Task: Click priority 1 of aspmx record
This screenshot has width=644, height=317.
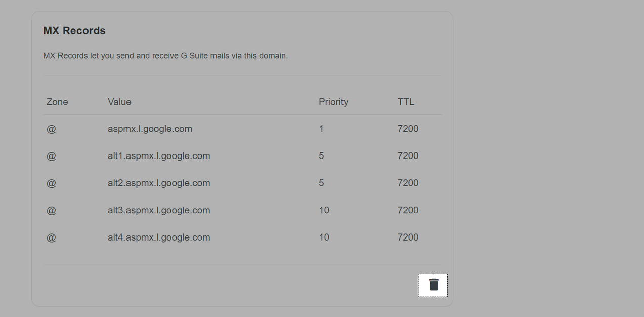Action: (x=321, y=129)
